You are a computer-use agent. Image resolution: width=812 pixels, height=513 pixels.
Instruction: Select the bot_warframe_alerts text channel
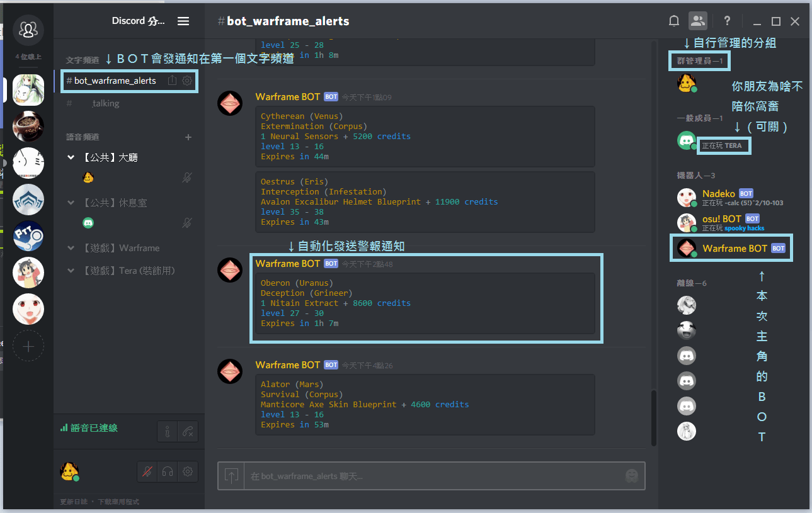click(129, 81)
